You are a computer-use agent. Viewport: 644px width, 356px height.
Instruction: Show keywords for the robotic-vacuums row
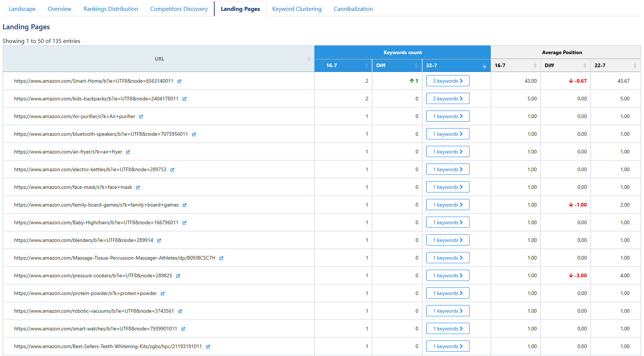[x=447, y=311]
